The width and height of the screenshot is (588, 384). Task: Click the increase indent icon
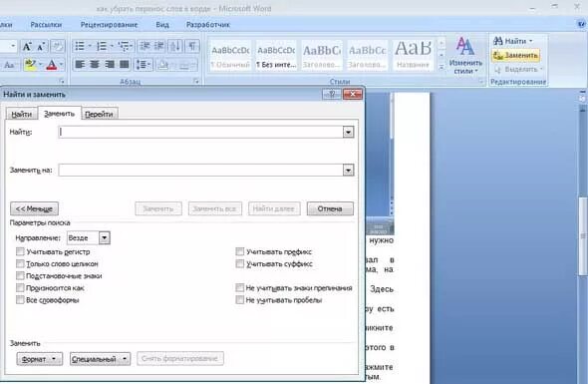[x=159, y=46]
